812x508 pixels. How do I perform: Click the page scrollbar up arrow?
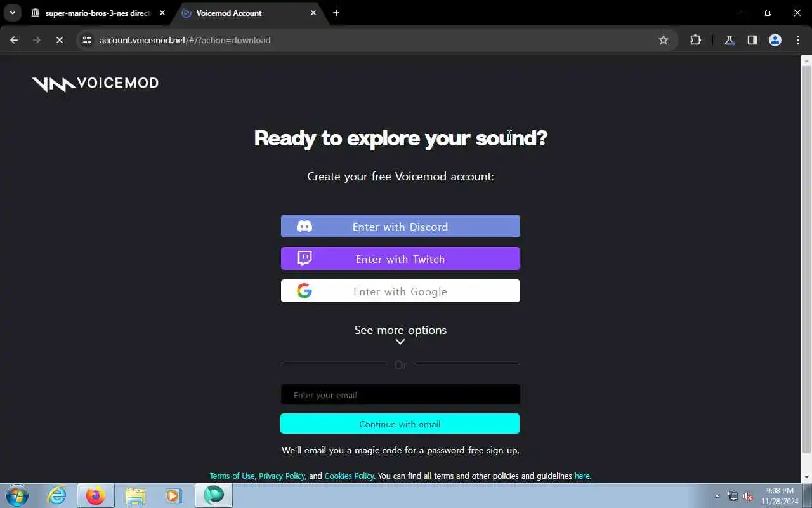click(806, 61)
